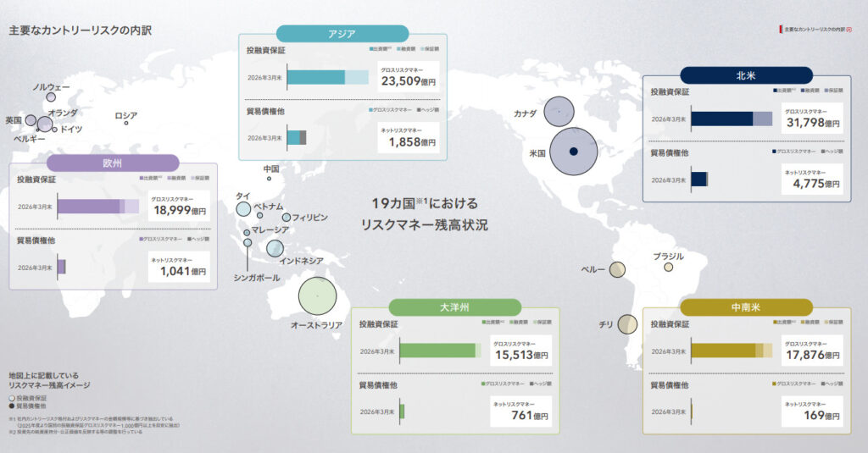Click the ベトナム bubble on the map

point(259,215)
